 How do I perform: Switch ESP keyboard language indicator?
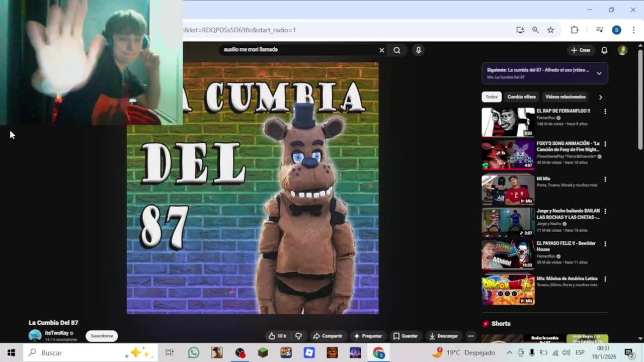[x=580, y=353]
